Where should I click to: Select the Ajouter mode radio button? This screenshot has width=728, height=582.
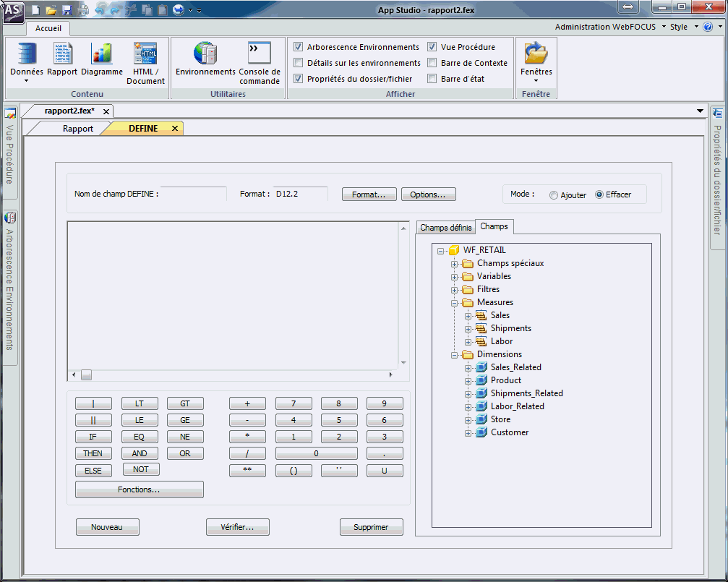point(554,195)
